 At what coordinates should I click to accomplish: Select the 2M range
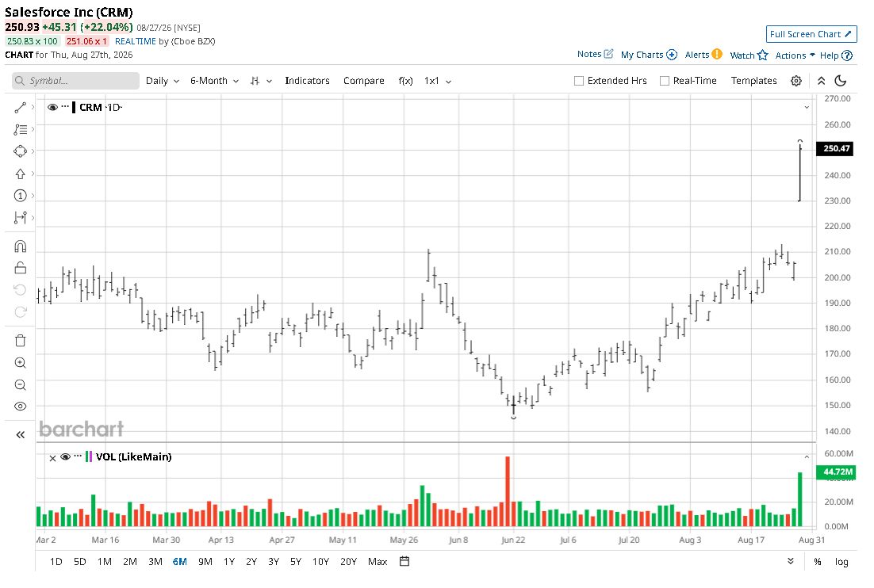[130, 561]
